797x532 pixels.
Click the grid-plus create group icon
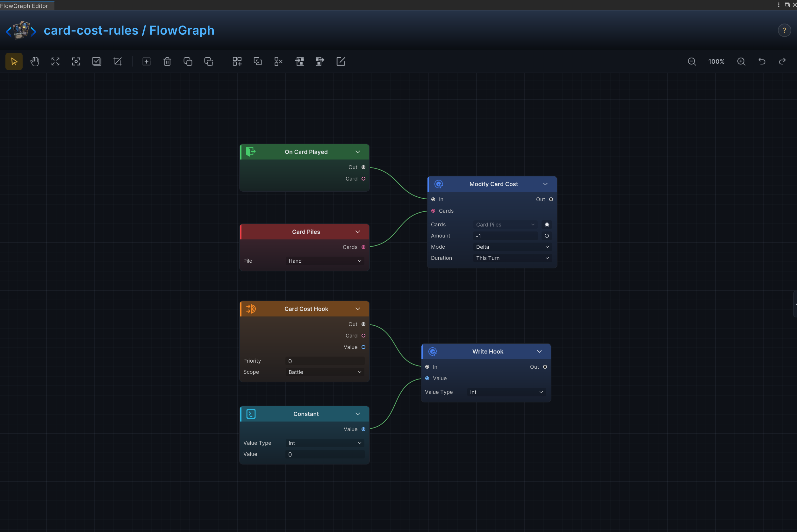pos(237,61)
